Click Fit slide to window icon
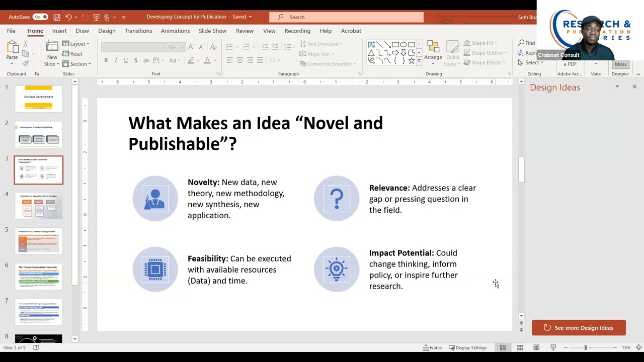Image resolution: width=644 pixels, height=362 pixels. point(638,347)
